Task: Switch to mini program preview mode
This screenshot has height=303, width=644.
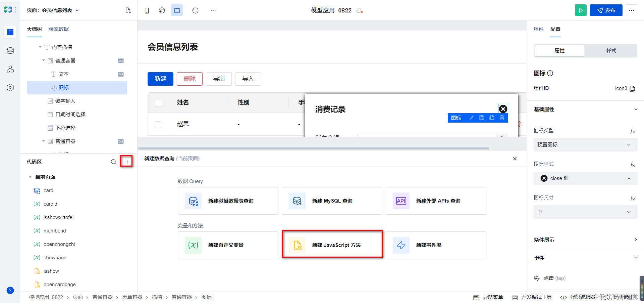Action: (162, 10)
